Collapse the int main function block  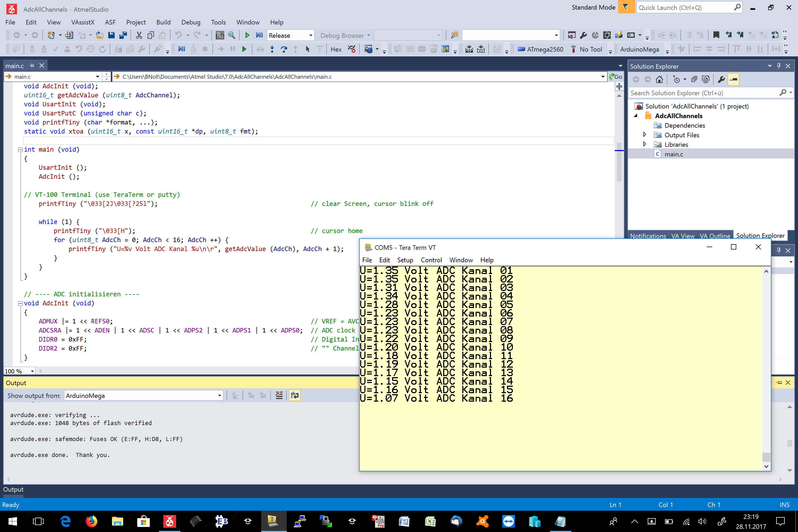[20, 149]
